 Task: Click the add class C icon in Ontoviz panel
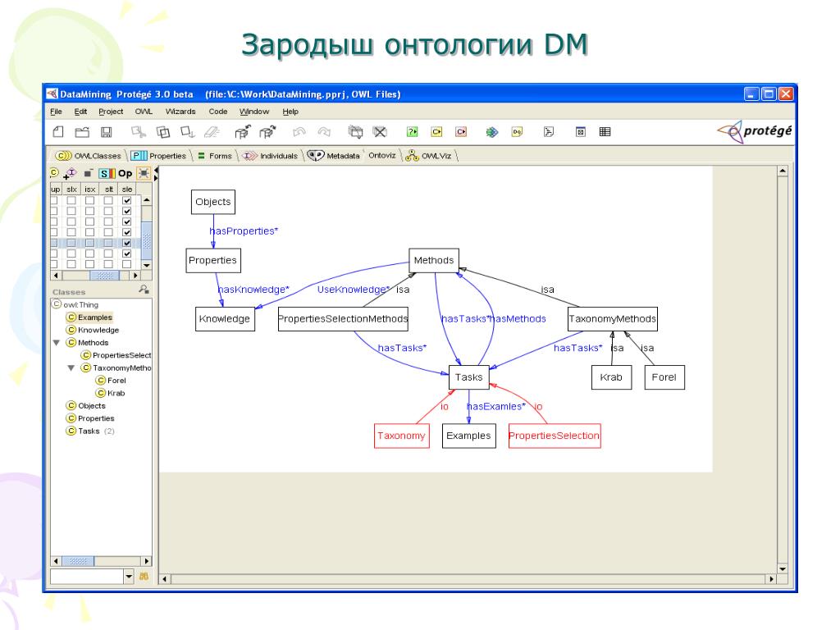pyautogui.click(x=54, y=172)
